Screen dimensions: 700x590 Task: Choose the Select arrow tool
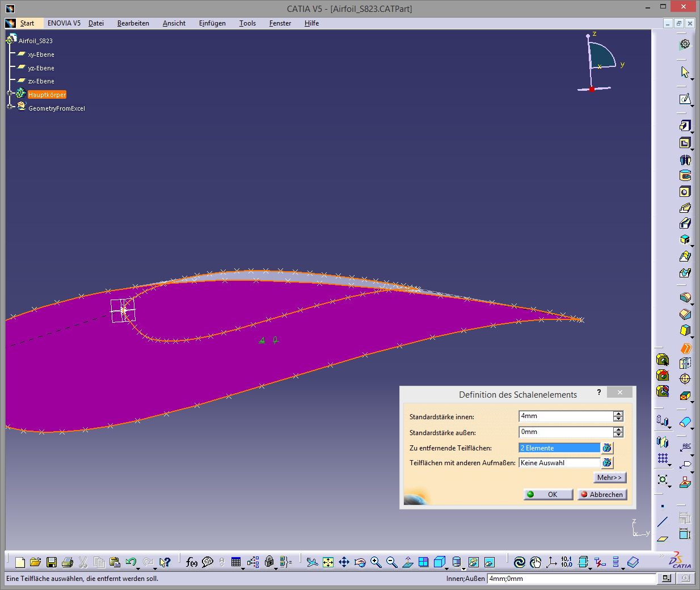(685, 72)
